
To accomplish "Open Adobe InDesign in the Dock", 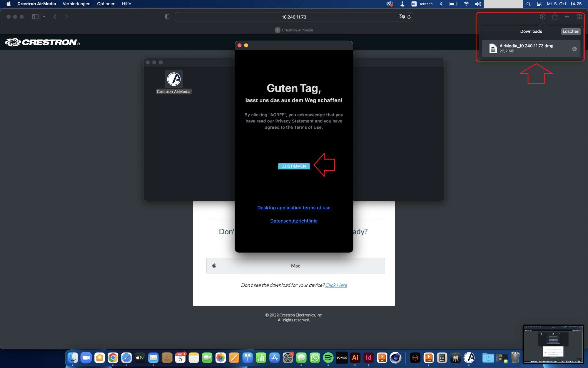I will point(368,358).
